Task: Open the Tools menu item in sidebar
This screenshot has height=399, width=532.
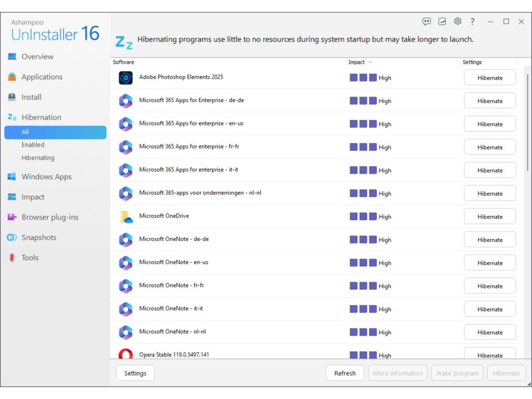Action: click(30, 258)
